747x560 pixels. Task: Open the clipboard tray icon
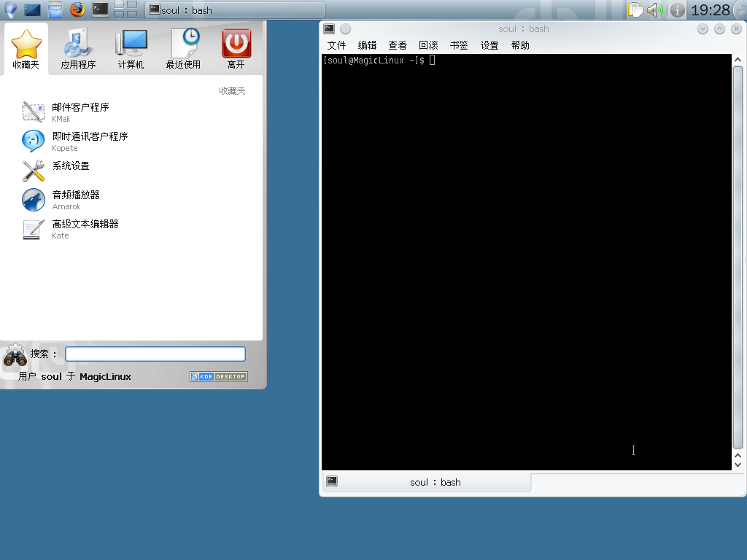coord(635,9)
